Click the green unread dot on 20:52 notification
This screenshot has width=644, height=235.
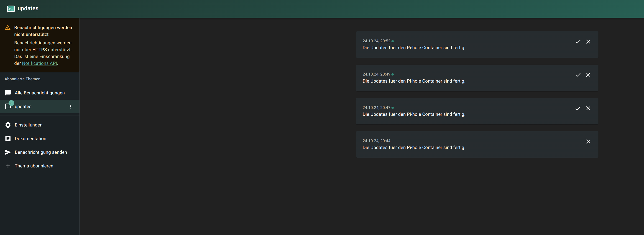tap(393, 41)
